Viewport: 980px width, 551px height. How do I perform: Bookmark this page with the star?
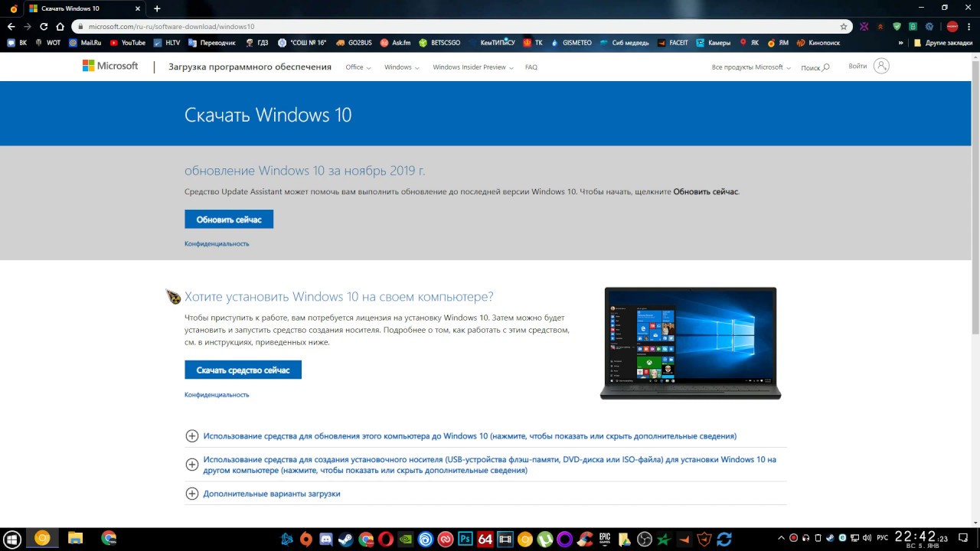pos(844,26)
